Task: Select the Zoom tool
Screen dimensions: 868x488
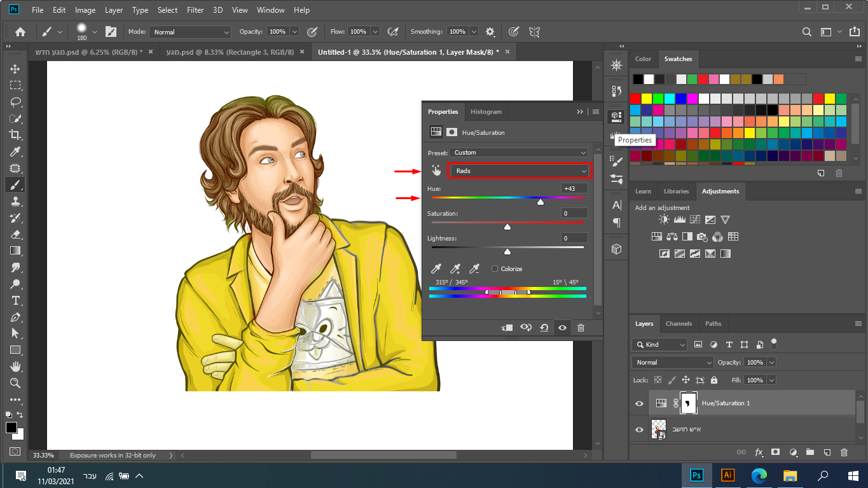Action: coord(15,383)
